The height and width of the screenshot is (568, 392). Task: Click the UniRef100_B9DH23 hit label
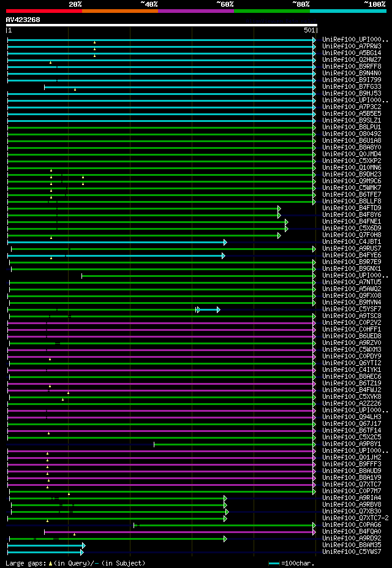pos(352,175)
